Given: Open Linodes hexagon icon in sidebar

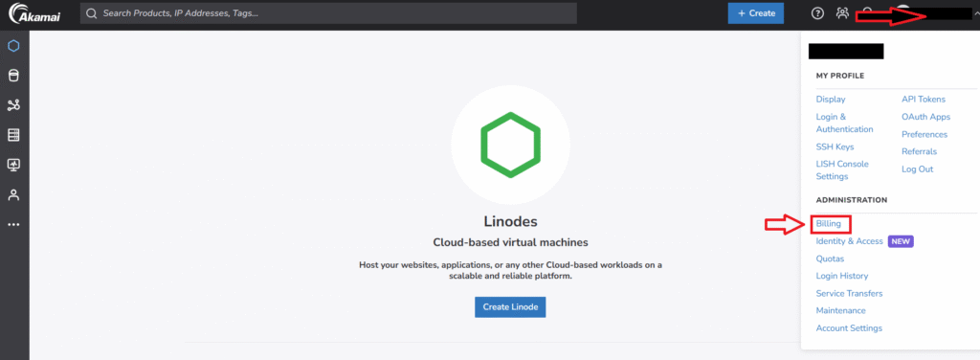Looking at the screenshot, I should point(13,46).
